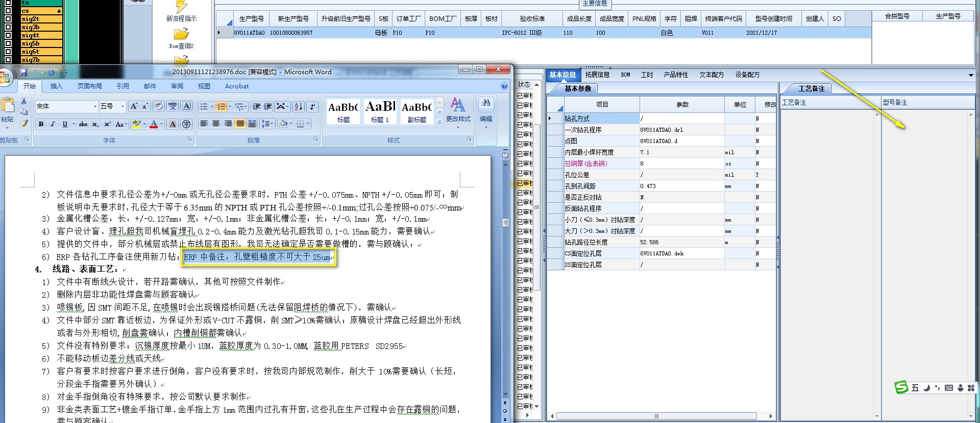Toggle the checkbox beside the sig5b layer
The height and width of the screenshot is (423, 980).
click(8, 43)
